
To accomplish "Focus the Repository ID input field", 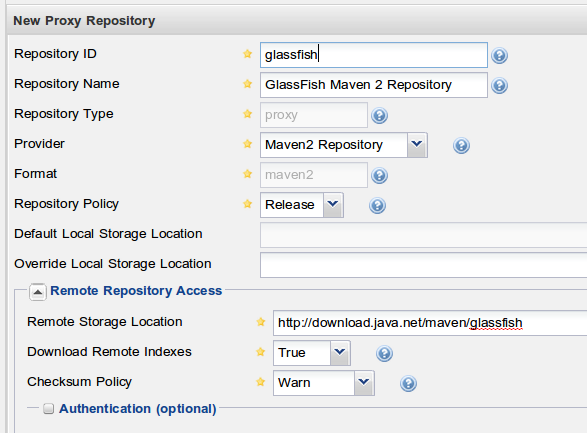I will click(374, 55).
